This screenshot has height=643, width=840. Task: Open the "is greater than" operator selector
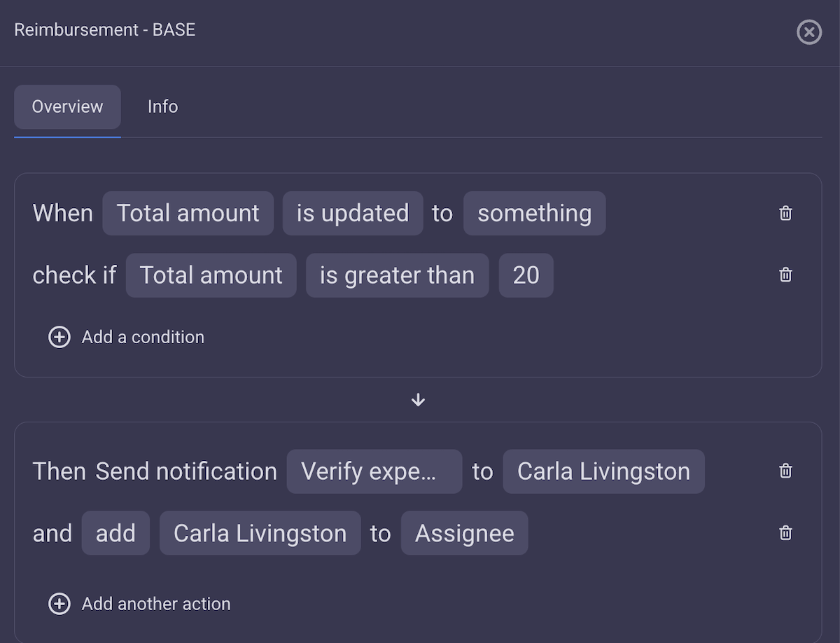click(397, 275)
